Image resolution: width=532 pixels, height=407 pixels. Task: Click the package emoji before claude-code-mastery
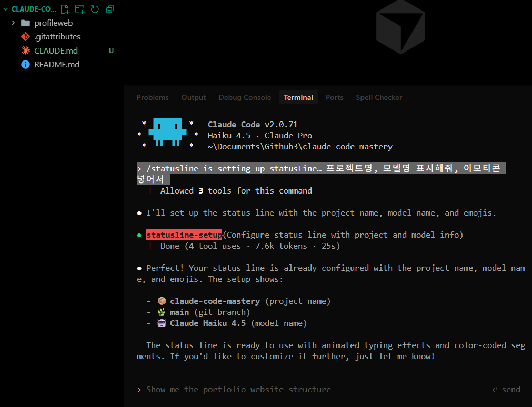(x=162, y=301)
